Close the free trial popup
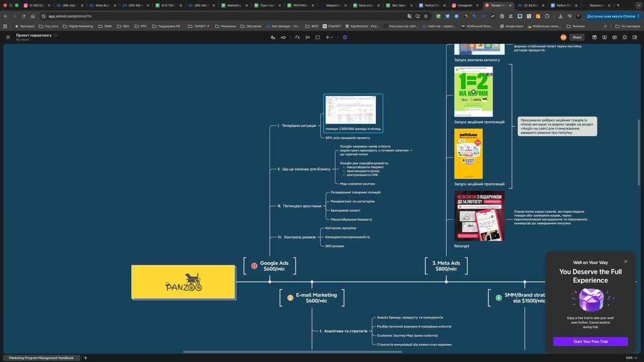This screenshot has height=362, width=644. pyautogui.click(x=626, y=261)
